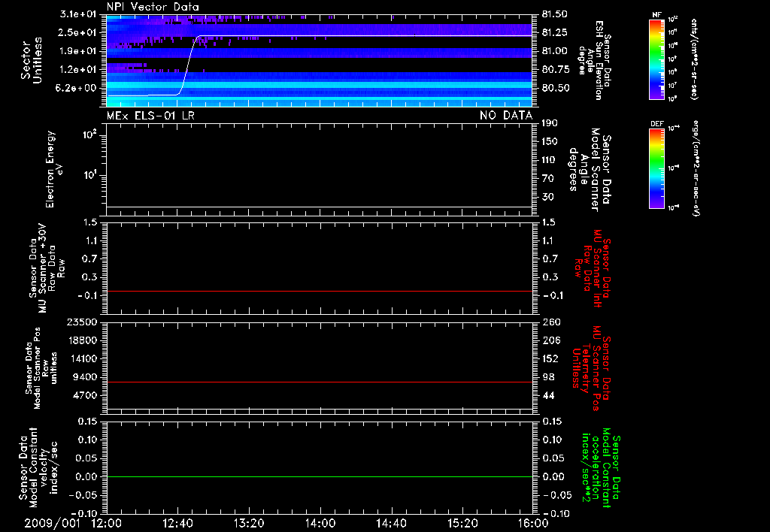The image size is (770, 532).
Task: Click the rising white Sun Elevation curve
Action: [x=187, y=66]
